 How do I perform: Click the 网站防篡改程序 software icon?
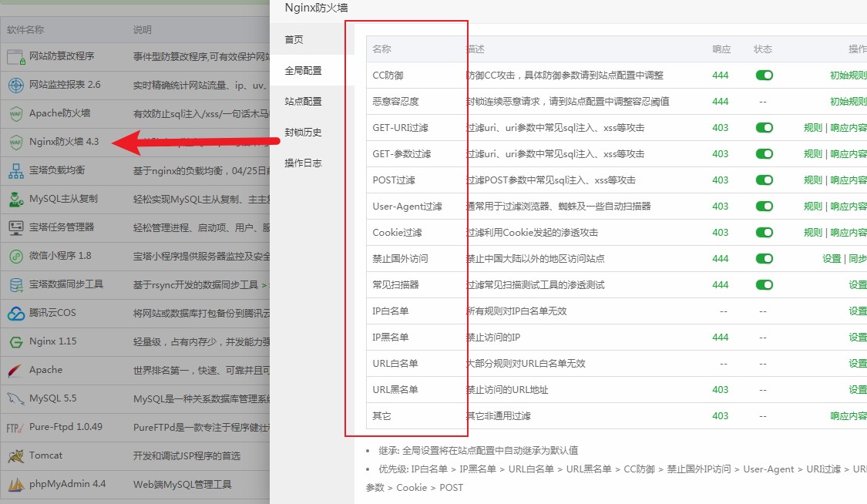(x=16, y=56)
